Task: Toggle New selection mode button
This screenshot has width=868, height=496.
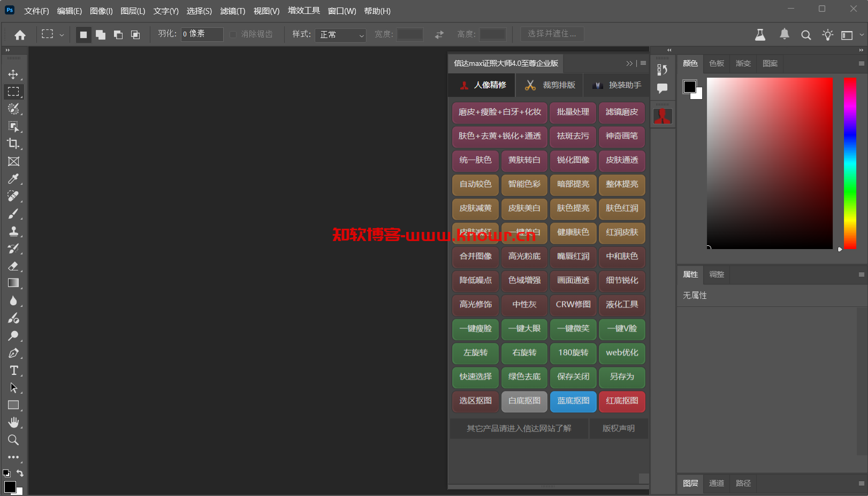Action: pyautogui.click(x=83, y=35)
